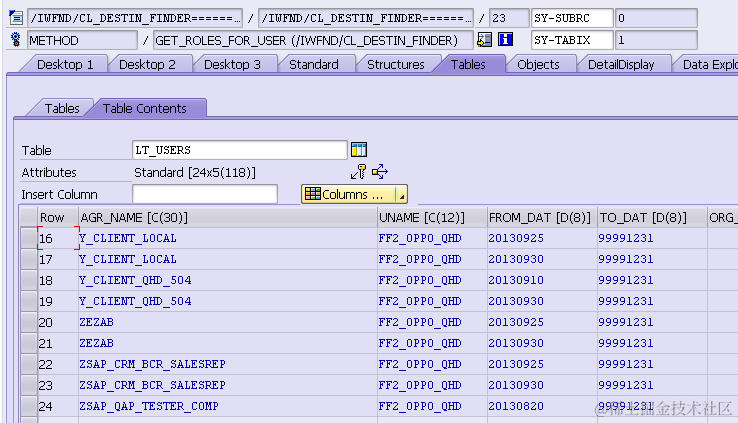
Task: Click the Table name field LT_USERS
Action: click(240, 150)
